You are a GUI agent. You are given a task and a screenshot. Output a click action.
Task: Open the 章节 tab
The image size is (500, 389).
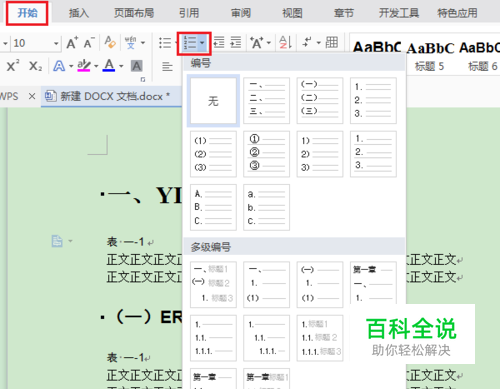[x=344, y=13]
